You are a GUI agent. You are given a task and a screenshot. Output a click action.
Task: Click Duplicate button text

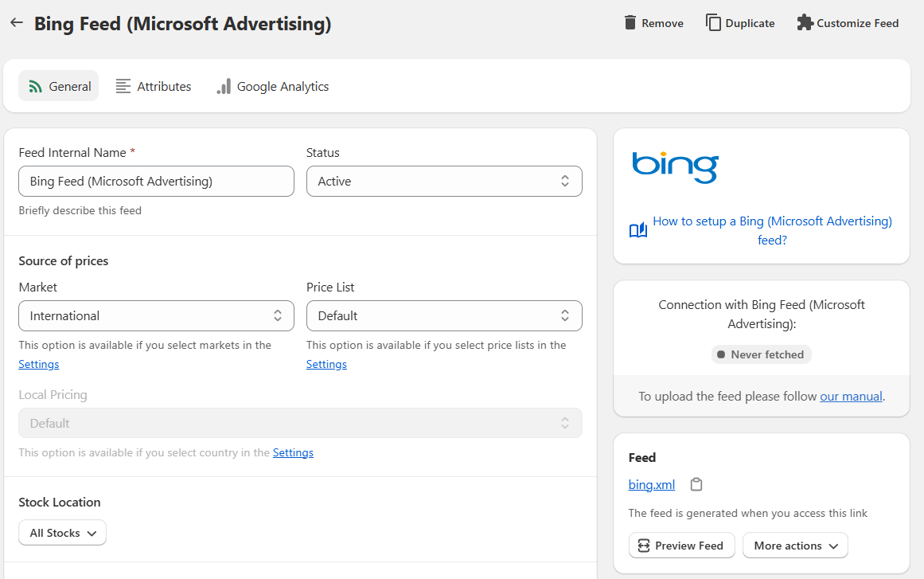(x=750, y=23)
